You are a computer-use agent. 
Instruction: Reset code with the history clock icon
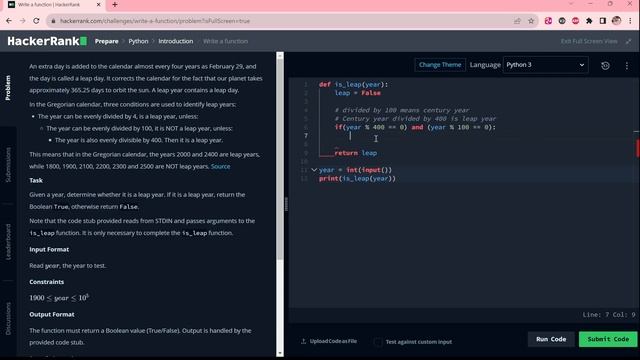tap(605, 65)
